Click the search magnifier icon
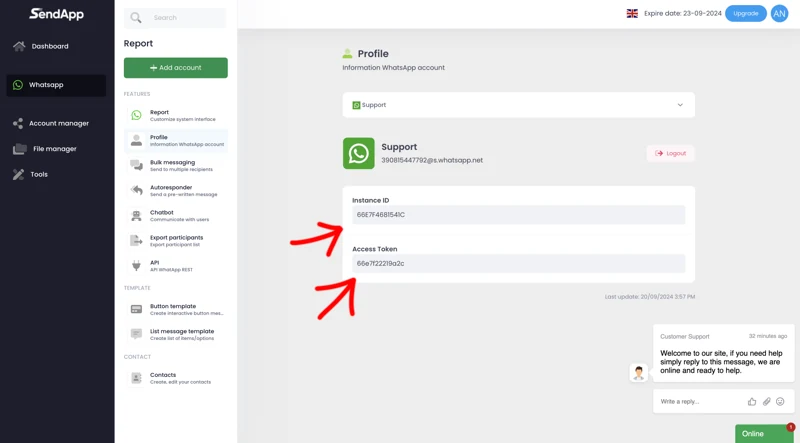This screenshot has width=800, height=443. click(136, 18)
